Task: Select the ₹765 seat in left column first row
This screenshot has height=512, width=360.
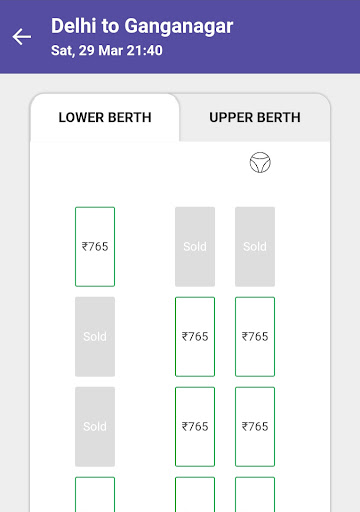Action: pos(95,247)
